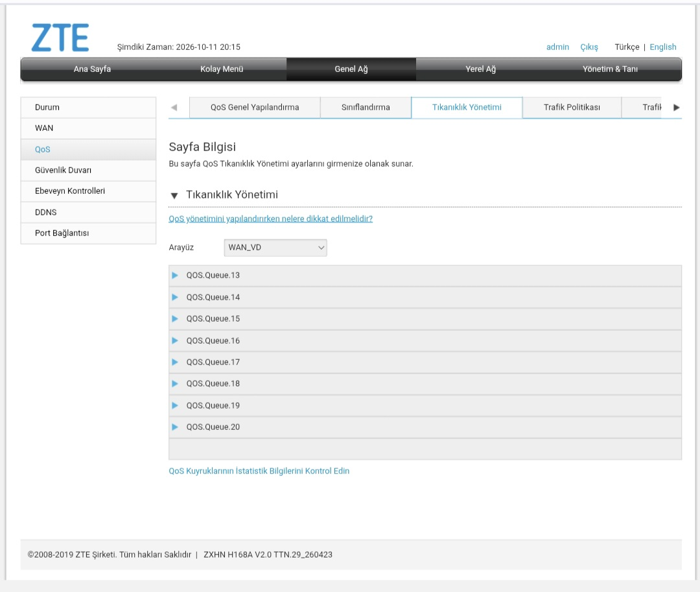The width and height of the screenshot is (700, 592).
Task: Open DDNS in the sidebar
Action: point(88,213)
